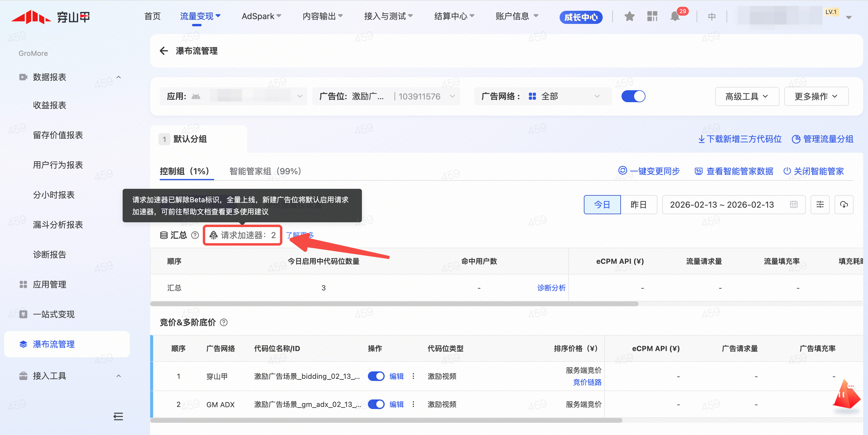Click three-dot menu for 穿山甲 row
Image resolution: width=868 pixels, height=435 pixels.
pos(413,376)
